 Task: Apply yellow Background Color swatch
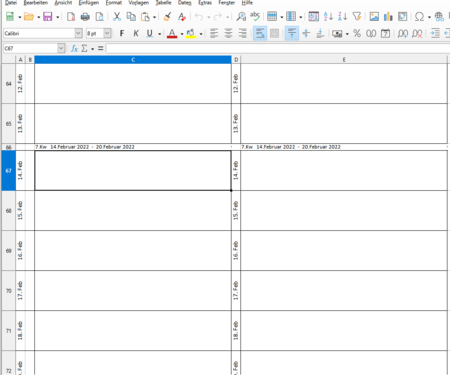191,33
